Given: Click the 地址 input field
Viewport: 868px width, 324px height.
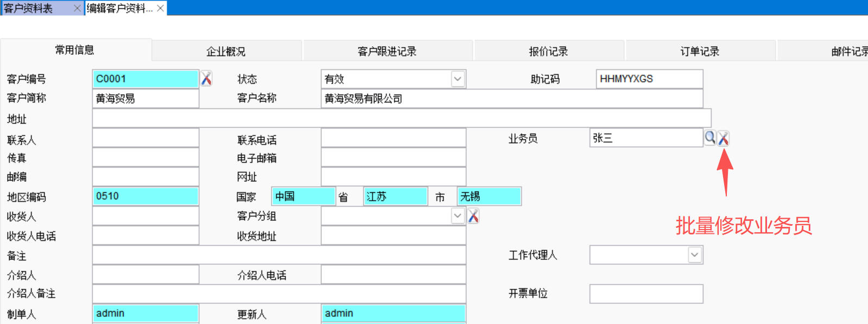Looking at the screenshot, I should click(401, 118).
